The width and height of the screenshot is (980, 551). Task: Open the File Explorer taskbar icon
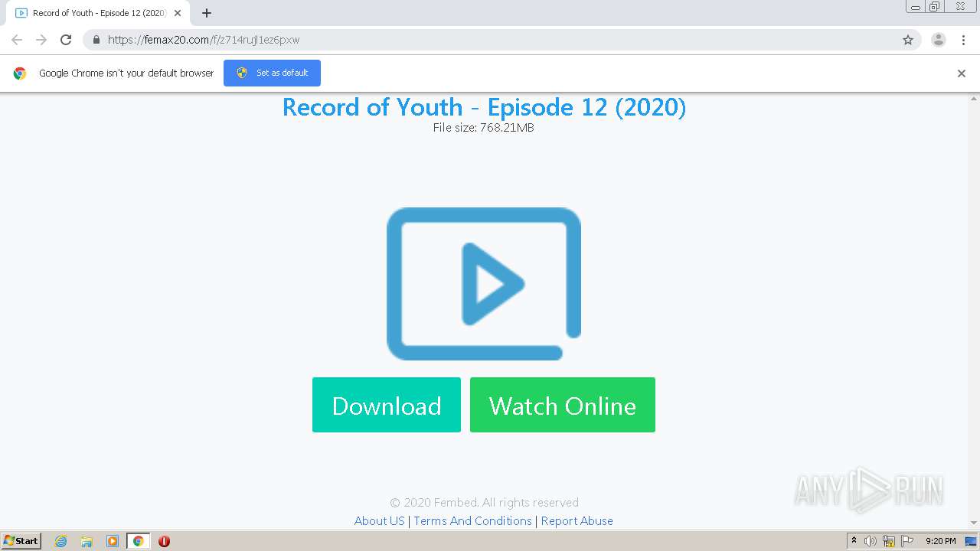tap(87, 541)
